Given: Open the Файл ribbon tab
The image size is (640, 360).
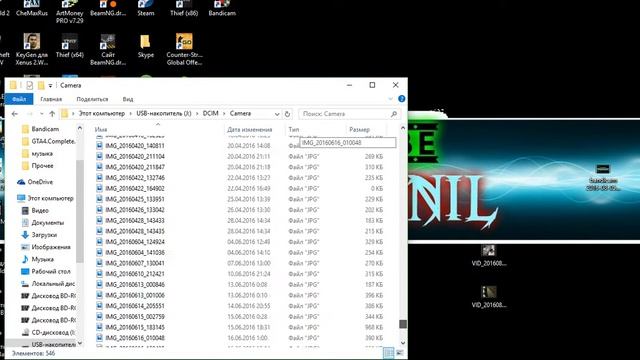Looking at the screenshot, I should [x=19, y=99].
